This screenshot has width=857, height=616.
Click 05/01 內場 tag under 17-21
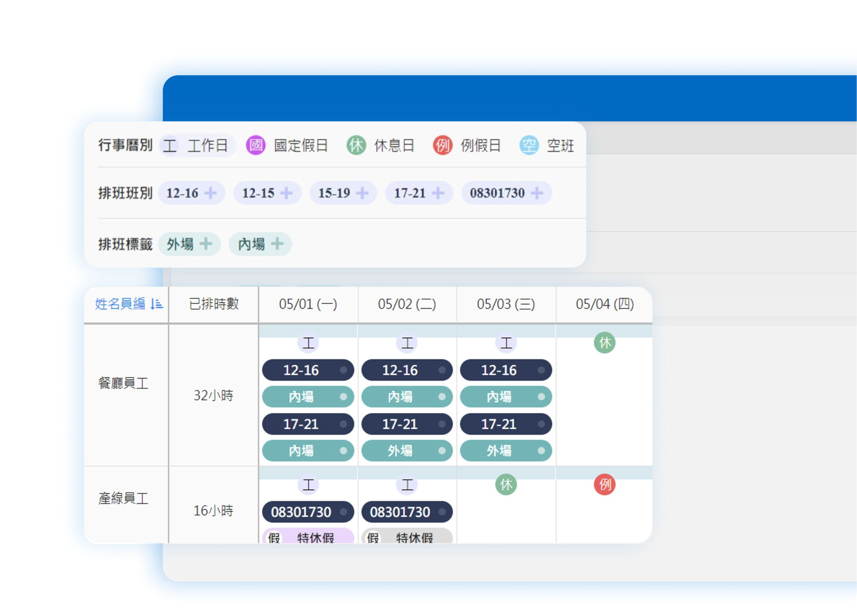pyautogui.click(x=308, y=451)
